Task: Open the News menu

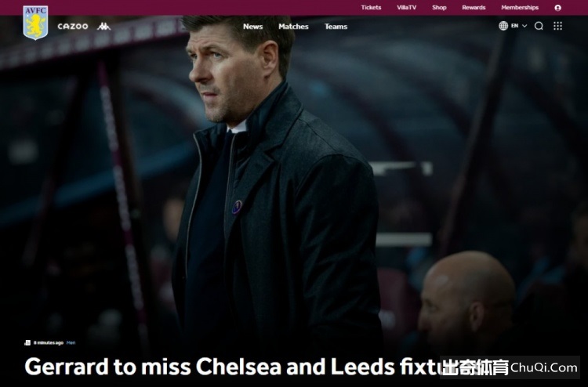Action: (x=252, y=27)
